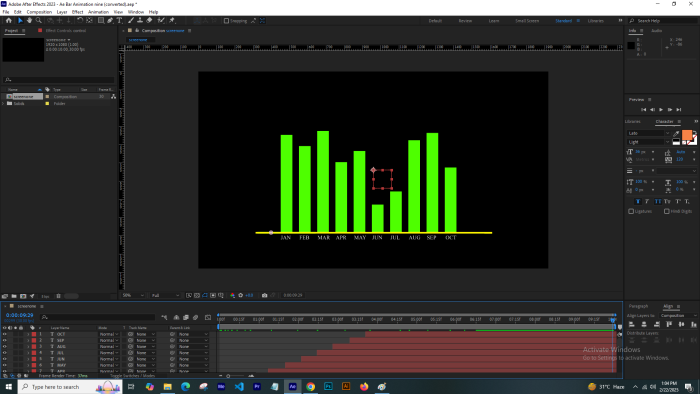Click the timeline layer search field
Image resolution: width=700 pixels, height=394 pixels.
(98, 317)
